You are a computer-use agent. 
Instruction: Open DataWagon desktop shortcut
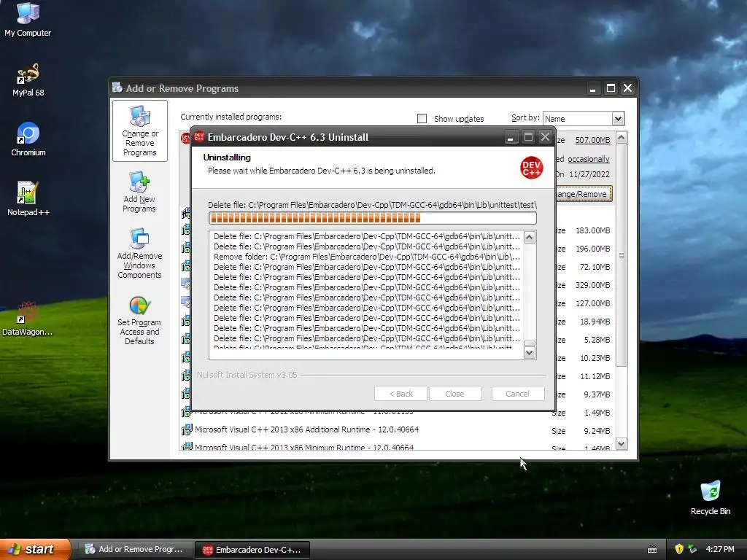click(27, 319)
